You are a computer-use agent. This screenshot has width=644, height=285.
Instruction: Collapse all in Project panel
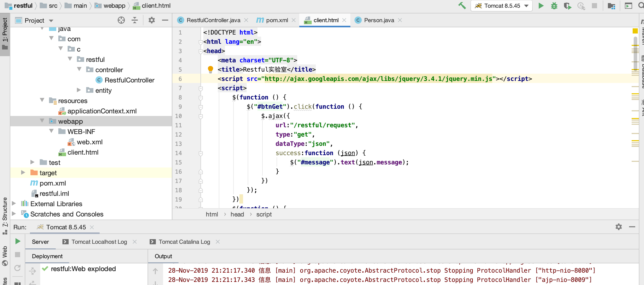[135, 20]
